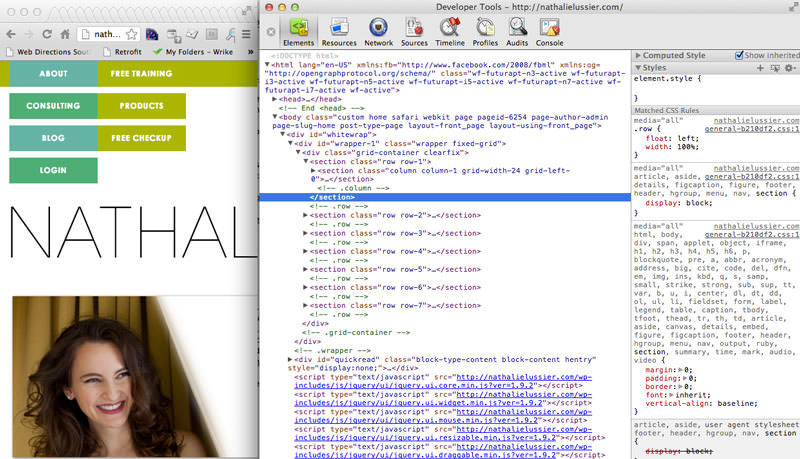Click the 'width: 100%;' CSS property
Image resolution: width=800 pixels, height=459 pixels.
click(672, 147)
